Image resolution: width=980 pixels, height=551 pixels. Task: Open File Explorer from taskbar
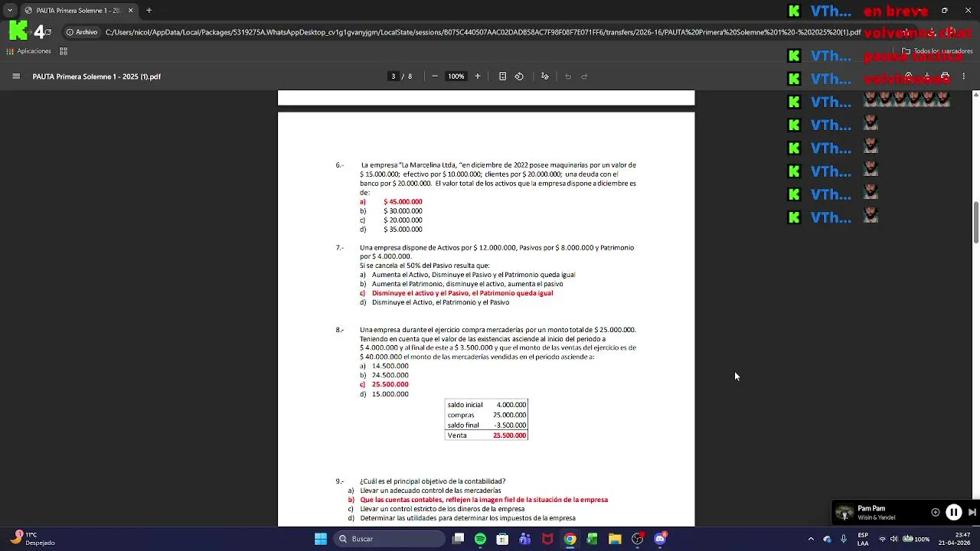615,539
